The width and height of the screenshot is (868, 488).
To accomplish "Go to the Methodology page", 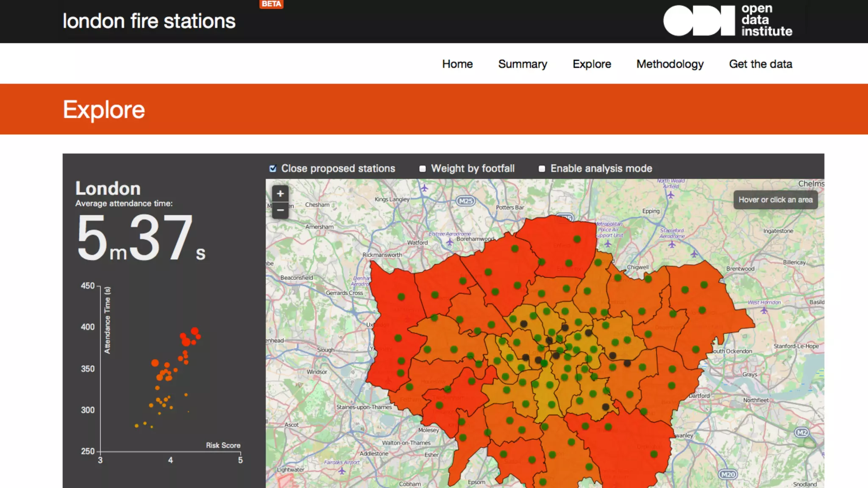I will [x=670, y=64].
